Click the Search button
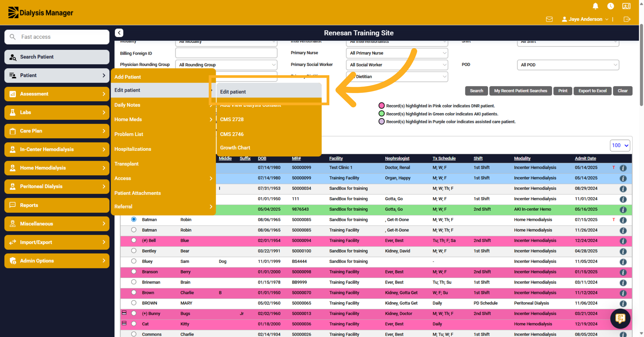Viewport: 644px width, 337px height. coord(476,91)
